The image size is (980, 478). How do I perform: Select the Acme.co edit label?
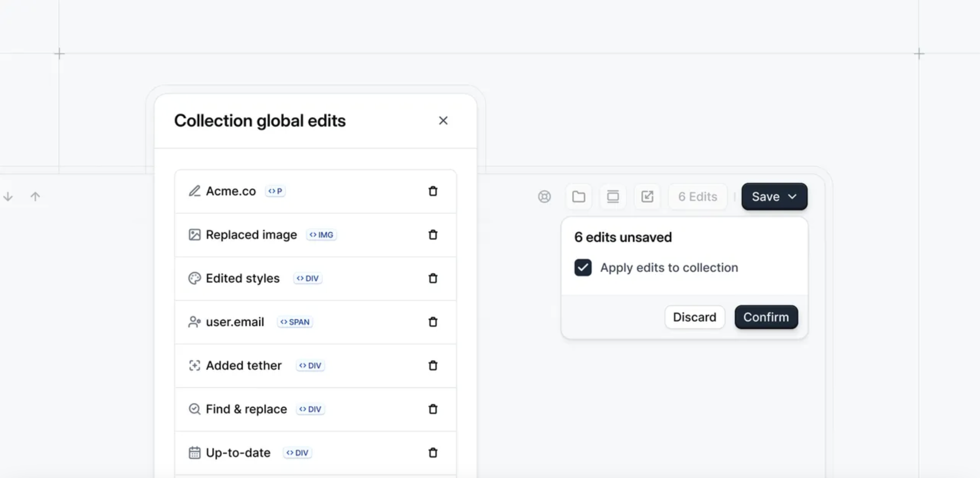pos(231,191)
